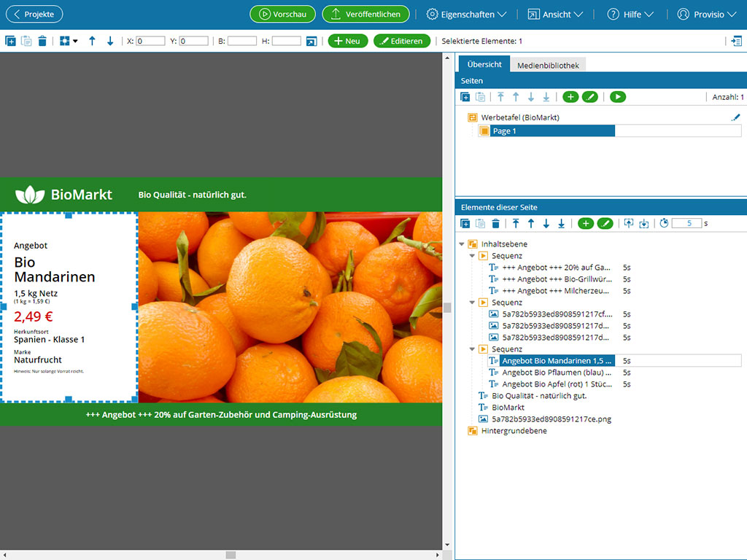This screenshot has width=747, height=560.
Task: Collapse the first Sequenz node
Action: coord(472,256)
